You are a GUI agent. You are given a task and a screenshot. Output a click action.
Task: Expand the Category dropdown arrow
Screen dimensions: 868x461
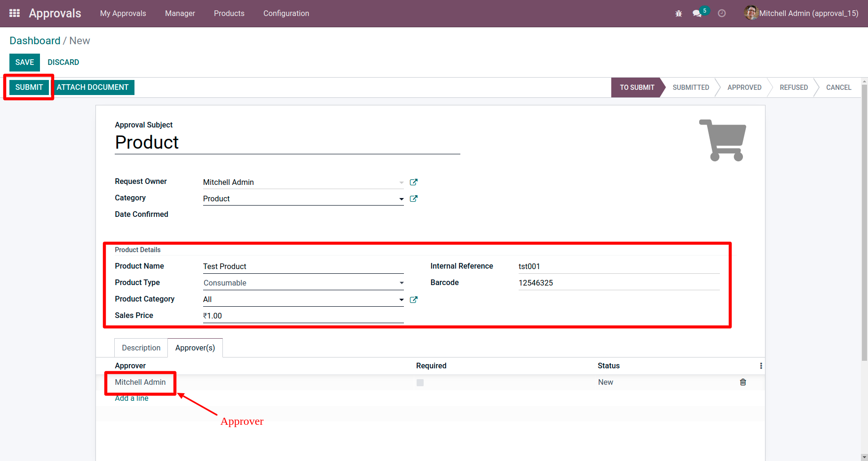coord(401,199)
